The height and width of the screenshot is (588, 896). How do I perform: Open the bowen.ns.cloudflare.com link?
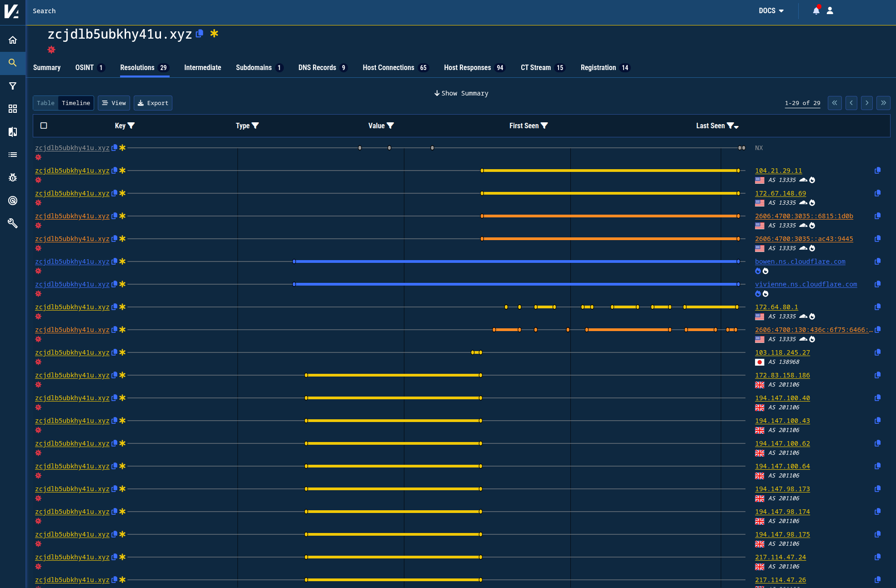[800, 261]
